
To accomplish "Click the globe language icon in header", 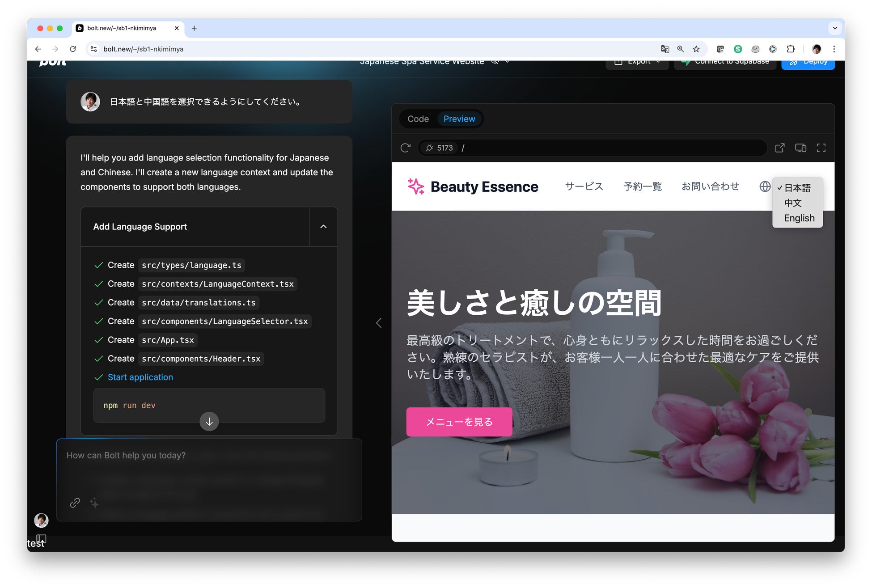I will [x=765, y=186].
